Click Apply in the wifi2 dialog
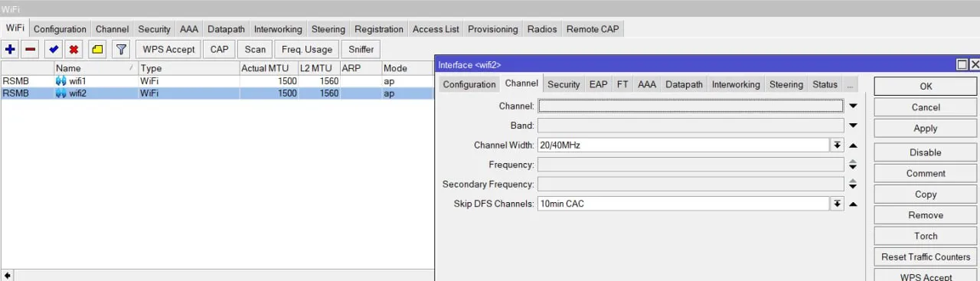980x281 pixels. (x=926, y=128)
